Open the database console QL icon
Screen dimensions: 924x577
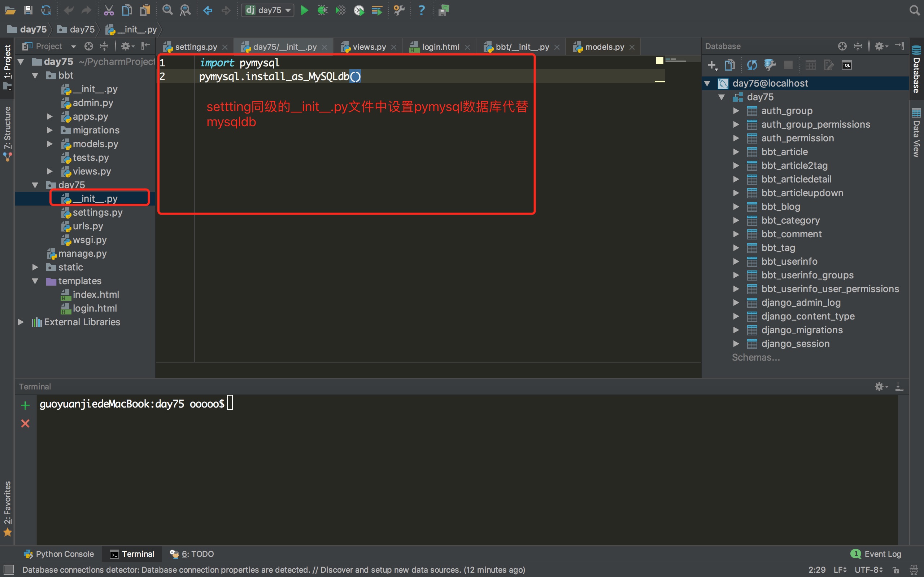pos(846,65)
